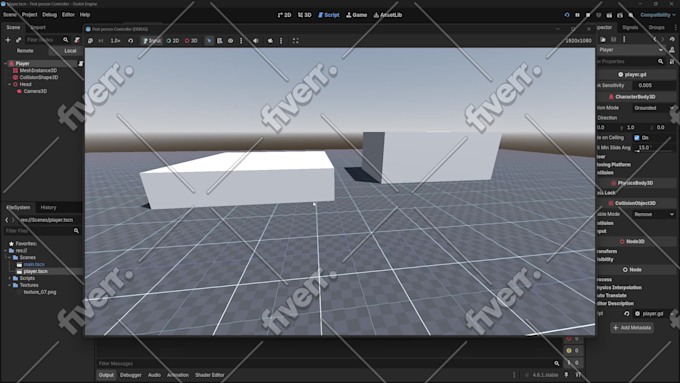The height and width of the screenshot is (383, 680).
Task: Collapse the Scenes folder
Action: coord(10,258)
